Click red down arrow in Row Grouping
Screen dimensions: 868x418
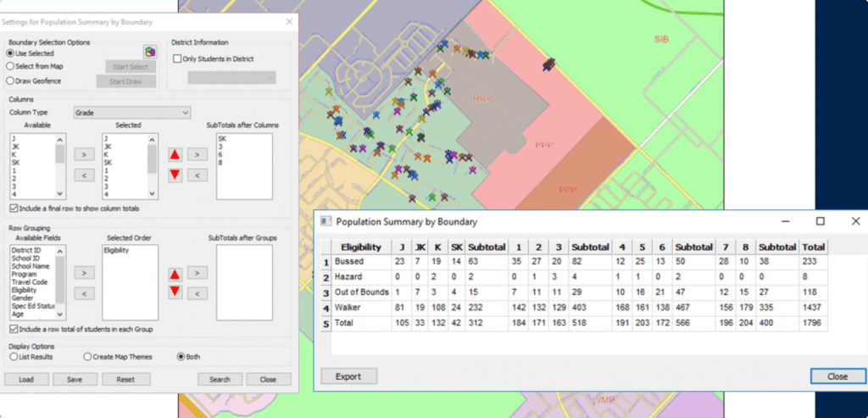tap(175, 292)
